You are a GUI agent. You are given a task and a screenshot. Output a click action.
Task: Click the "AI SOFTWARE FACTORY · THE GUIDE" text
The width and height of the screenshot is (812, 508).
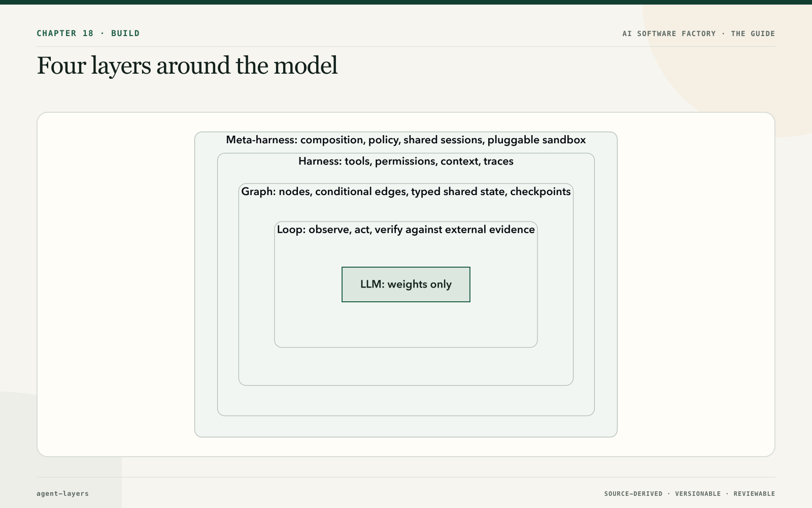[x=698, y=34]
